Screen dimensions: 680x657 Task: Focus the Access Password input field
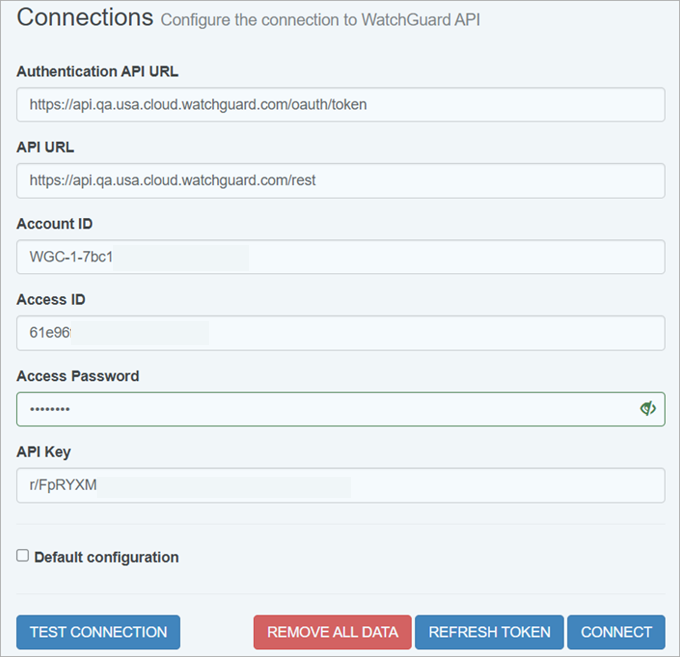click(x=320, y=409)
